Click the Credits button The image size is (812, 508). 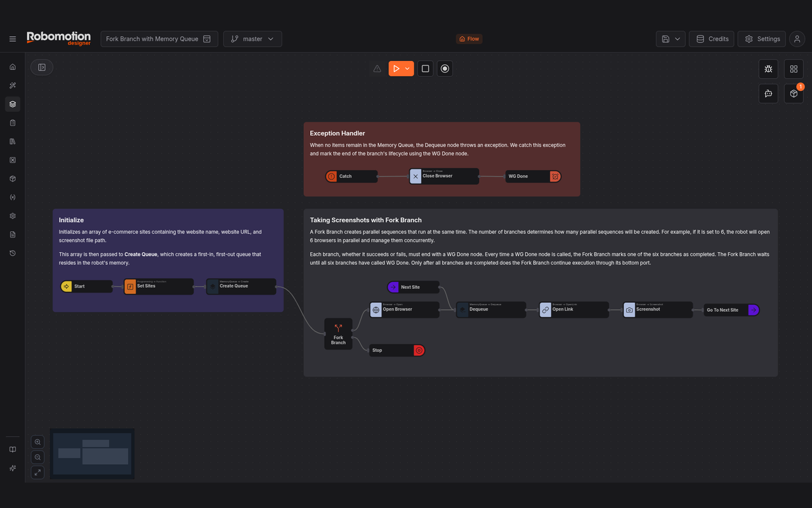click(x=712, y=39)
